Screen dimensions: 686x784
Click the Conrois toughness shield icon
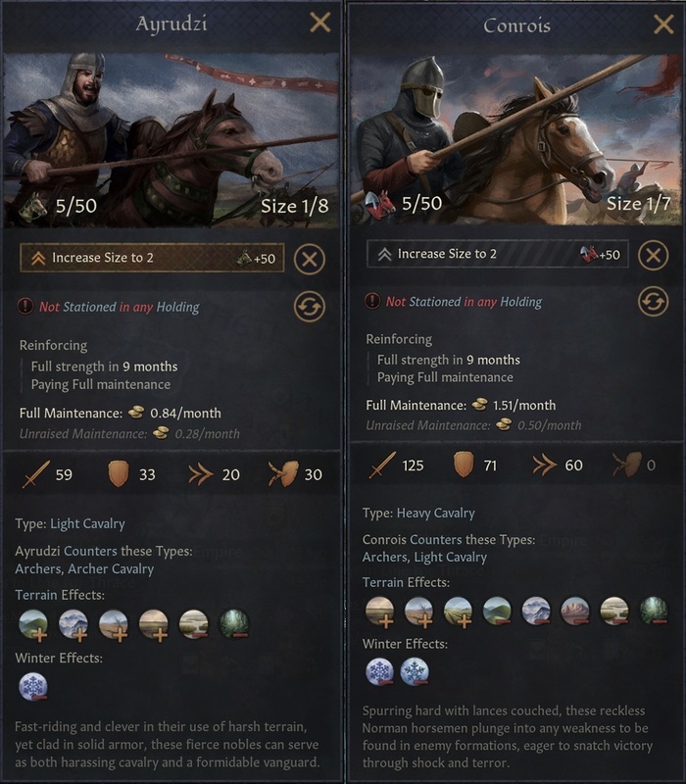pos(463,465)
